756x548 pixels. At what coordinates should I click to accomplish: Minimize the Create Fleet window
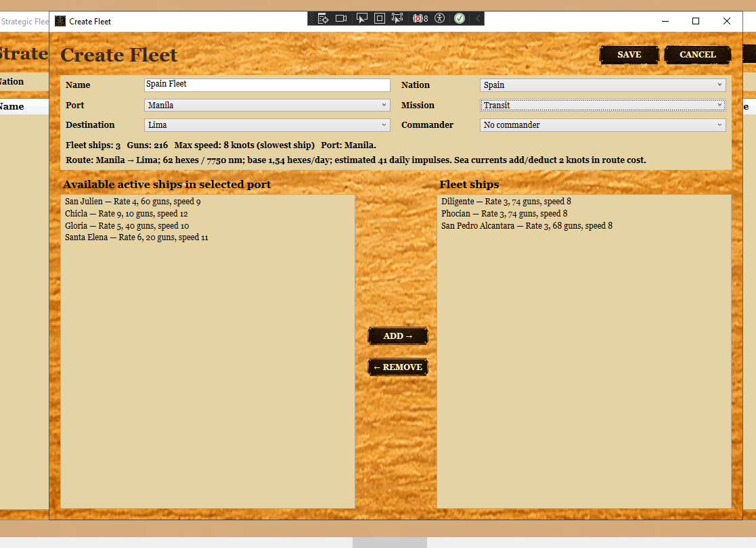[x=665, y=21]
